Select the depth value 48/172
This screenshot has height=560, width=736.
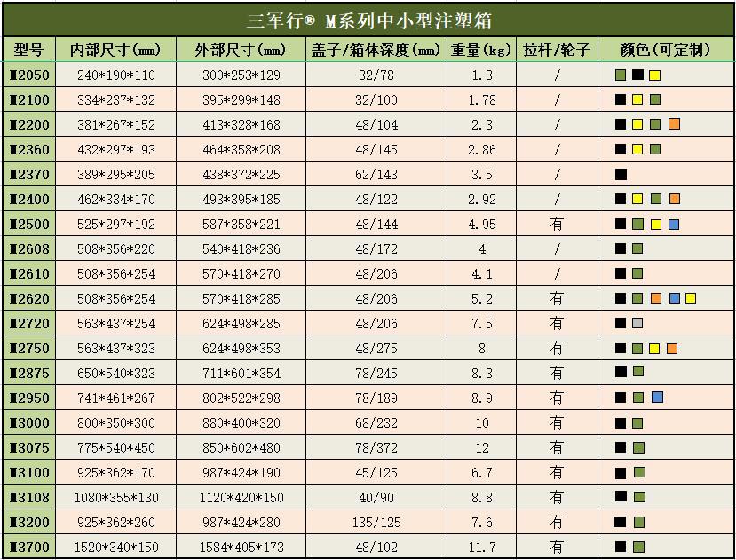376,248
